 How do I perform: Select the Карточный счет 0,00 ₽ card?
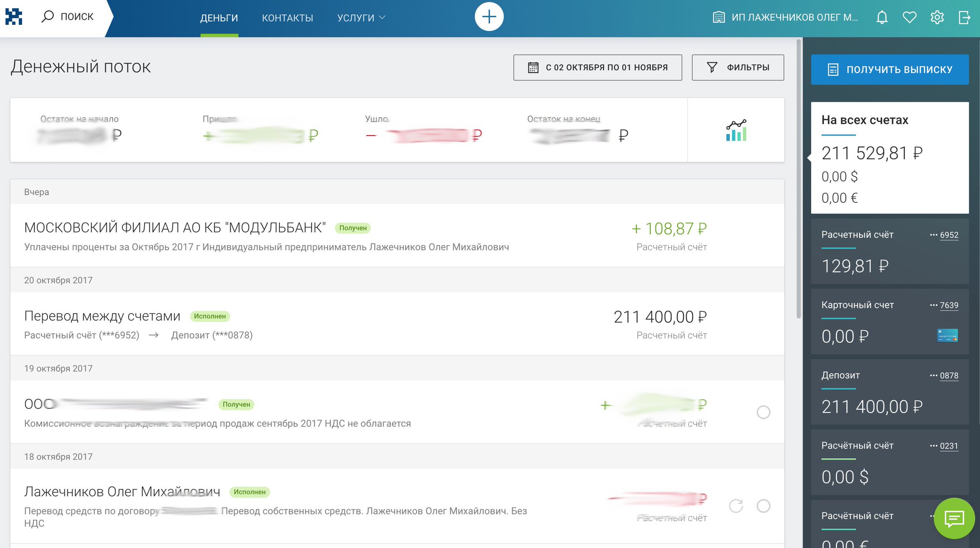pos(890,322)
